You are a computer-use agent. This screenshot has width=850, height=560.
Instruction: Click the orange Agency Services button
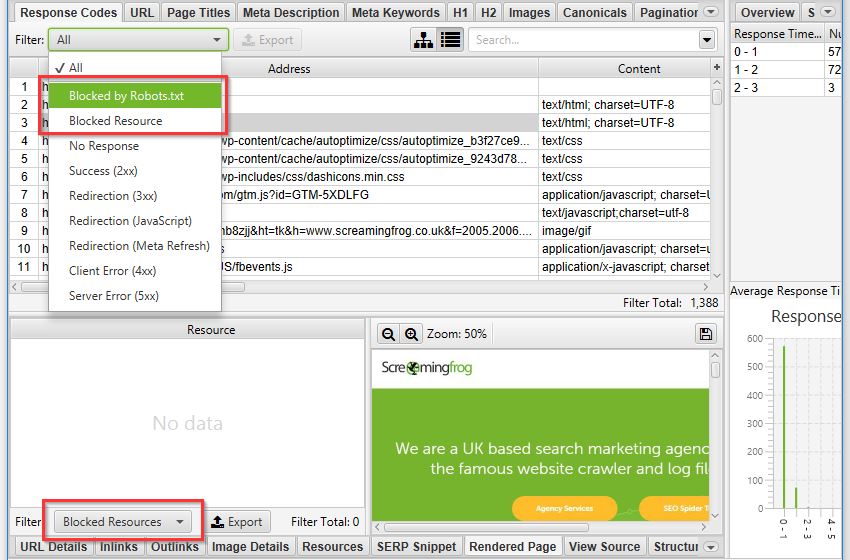(x=564, y=508)
